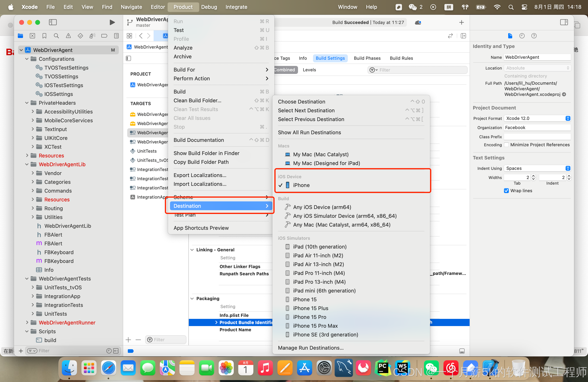Screen dimensions: 588x382
Task: Add a target with plus button
Action: tap(128, 340)
